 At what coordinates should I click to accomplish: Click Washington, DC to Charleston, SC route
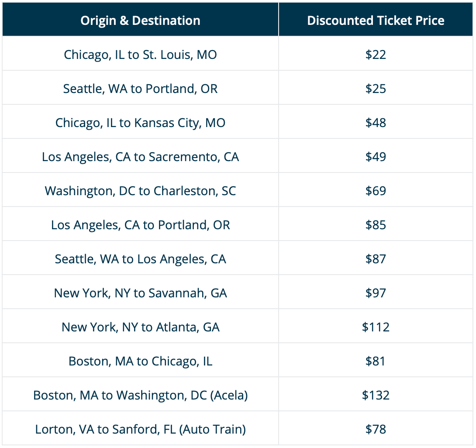coord(140,191)
